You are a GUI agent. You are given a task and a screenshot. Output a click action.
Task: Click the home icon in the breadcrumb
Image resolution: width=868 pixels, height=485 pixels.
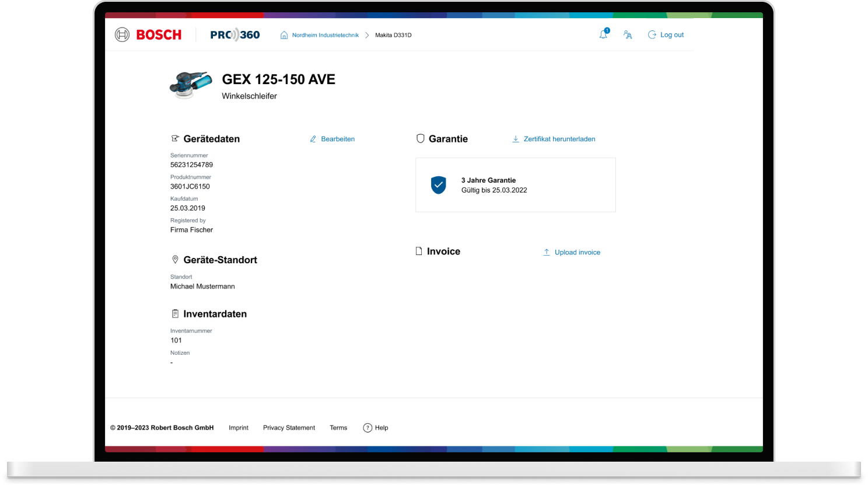[x=284, y=35]
